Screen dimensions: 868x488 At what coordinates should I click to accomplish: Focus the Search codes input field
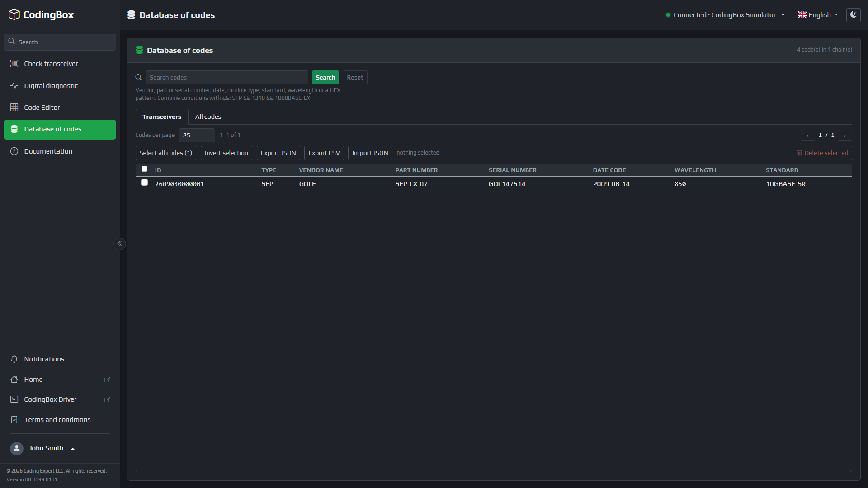[x=227, y=77]
